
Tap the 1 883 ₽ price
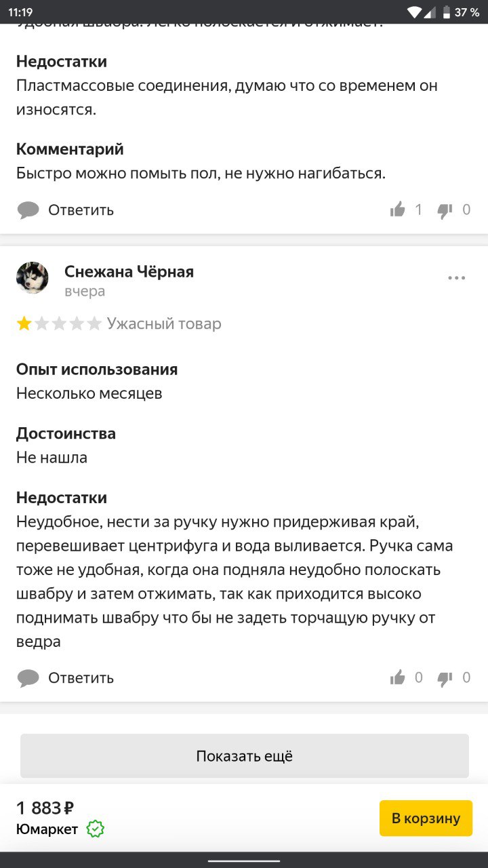coord(45,808)
